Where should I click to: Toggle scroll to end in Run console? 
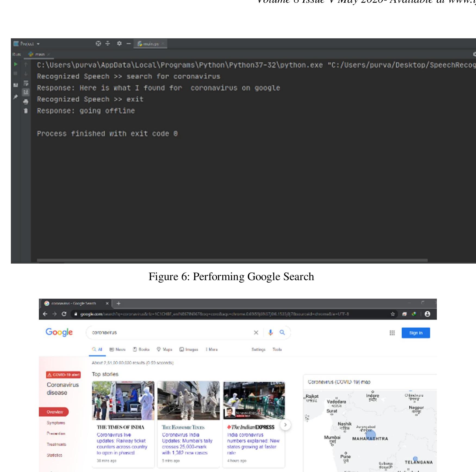tap(26, 92)
